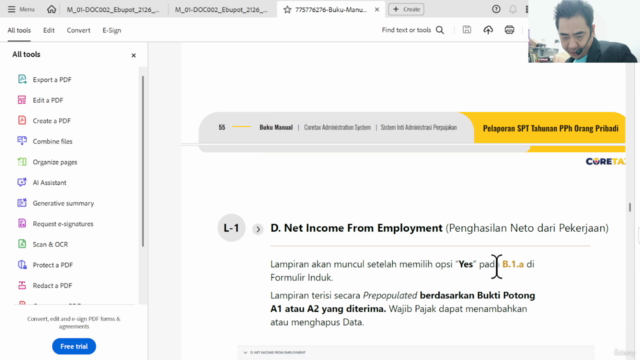Select Scan & OCR text label
The image size is (640, 360).
[50, 244]
